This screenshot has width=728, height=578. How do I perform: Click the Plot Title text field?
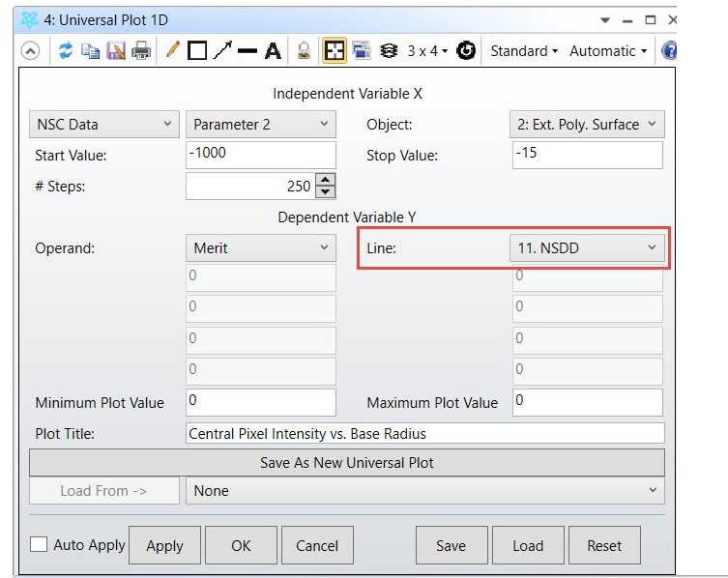click(x=424, y=433)
